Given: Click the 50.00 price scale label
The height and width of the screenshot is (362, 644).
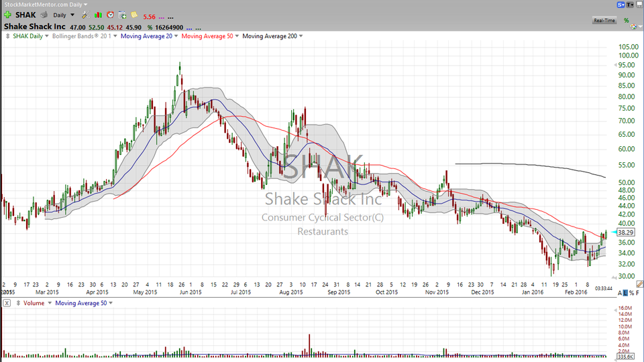Looking at the screenshot, I should click(x=627, y=182).
